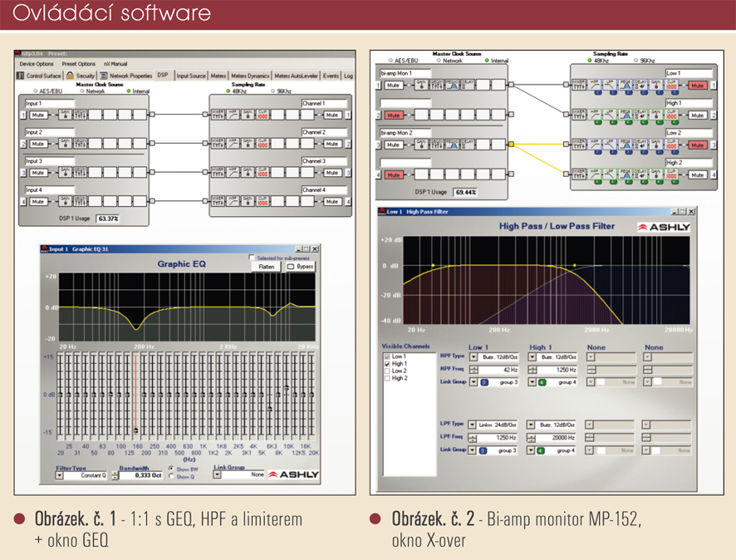This screenshot has height=560, width=736.
Task: Open the Gain block on Input 4
Action: (x=66, y=201)
